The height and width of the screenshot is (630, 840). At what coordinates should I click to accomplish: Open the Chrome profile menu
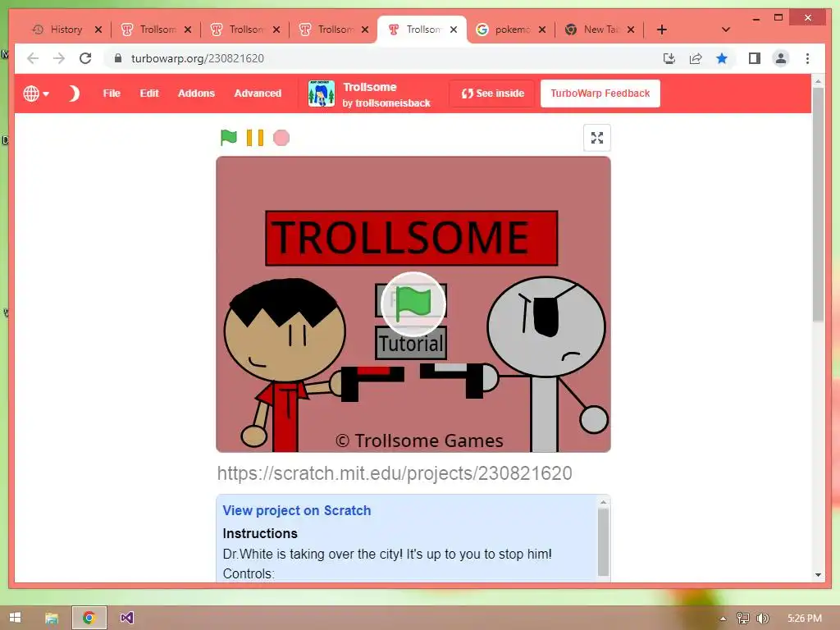pos(781,58)
